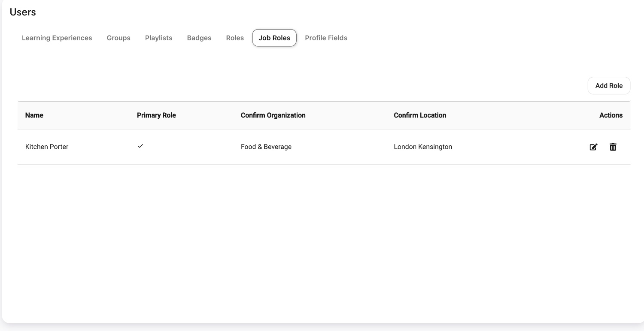Go to the Playlists tab
The width and height of the screenshot is (644, 331).
pos(159,38)
